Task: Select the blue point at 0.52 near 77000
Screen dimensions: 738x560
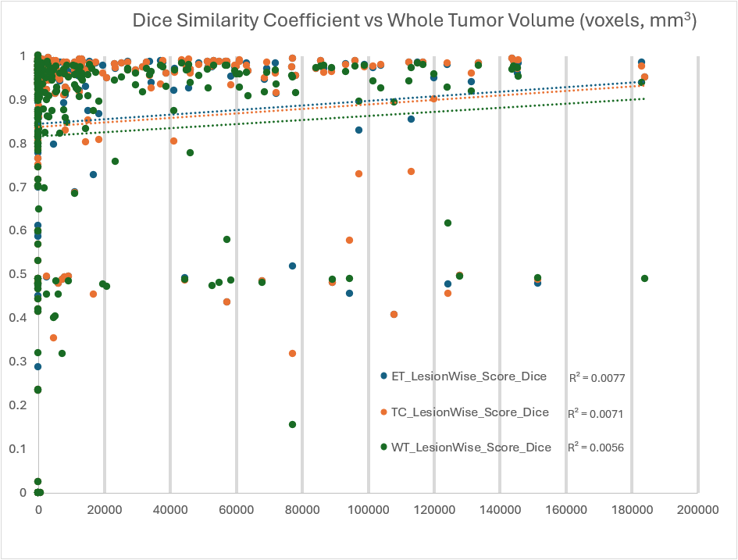Action: [x=292, y=266]
